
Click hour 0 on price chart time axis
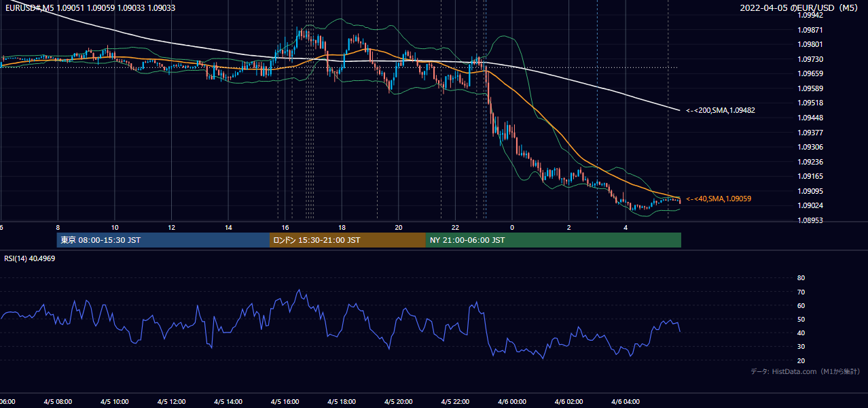coord(512,228)
